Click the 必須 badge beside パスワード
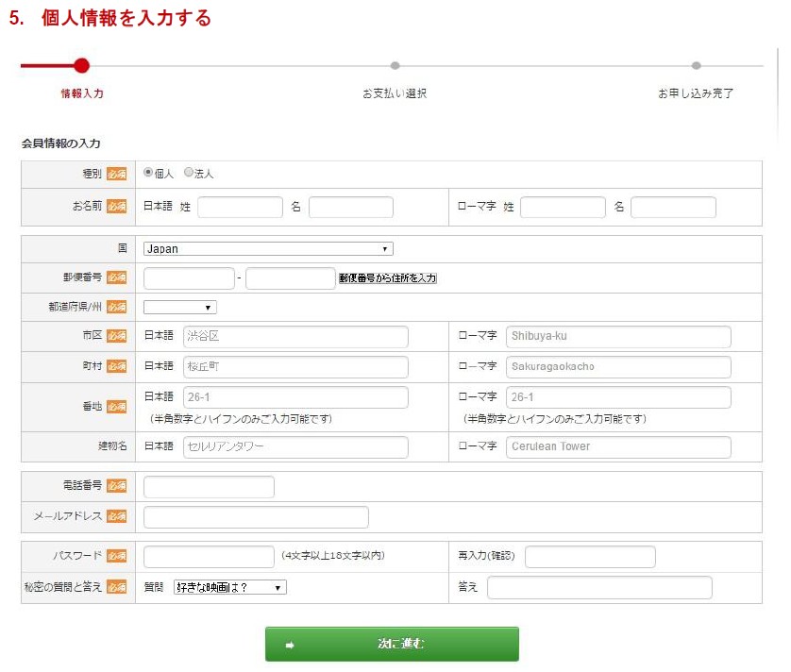Image resolution: width=791 pixels, height=672 pixels. [x=116, y=556]
